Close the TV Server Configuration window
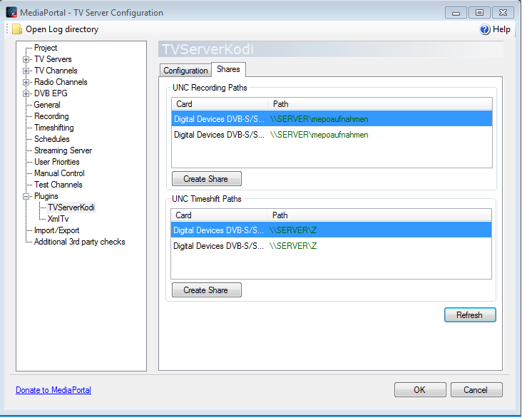Screen dimensions: 522x420 (503, 13)
